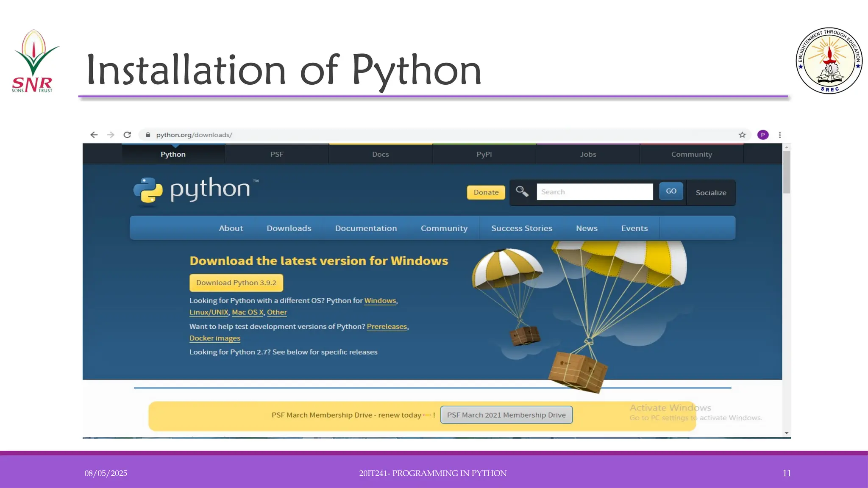Open the purple P profile avatar
The image size is (868, 488).
(x=763, y=135)
